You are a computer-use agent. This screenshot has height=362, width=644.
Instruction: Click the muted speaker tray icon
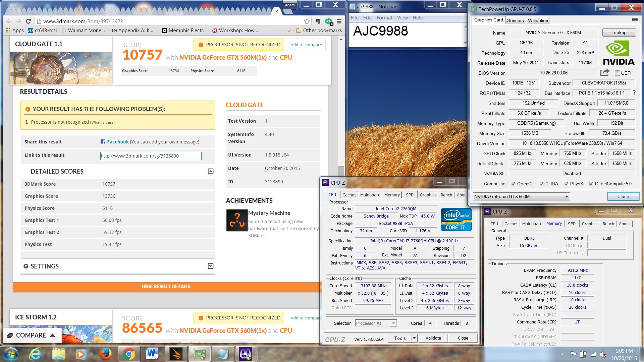point(603,354)
